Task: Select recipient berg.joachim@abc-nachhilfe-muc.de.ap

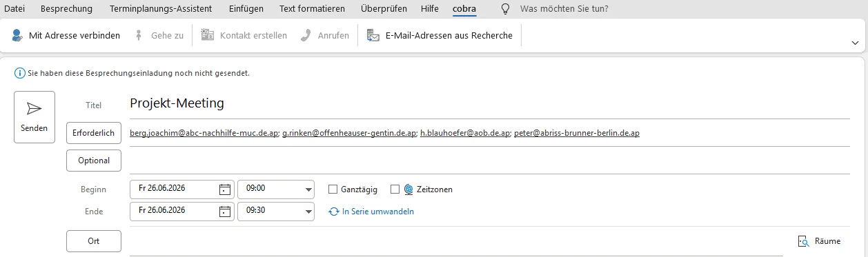Action: tap(204, 133)
